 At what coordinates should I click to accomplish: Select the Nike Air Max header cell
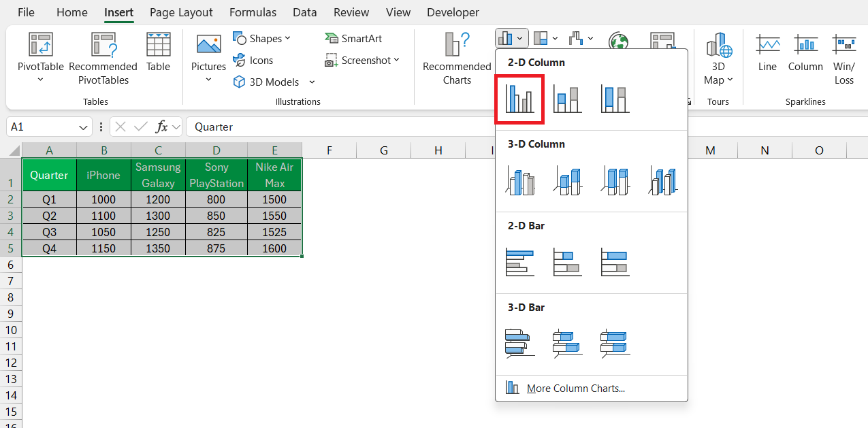274,175
